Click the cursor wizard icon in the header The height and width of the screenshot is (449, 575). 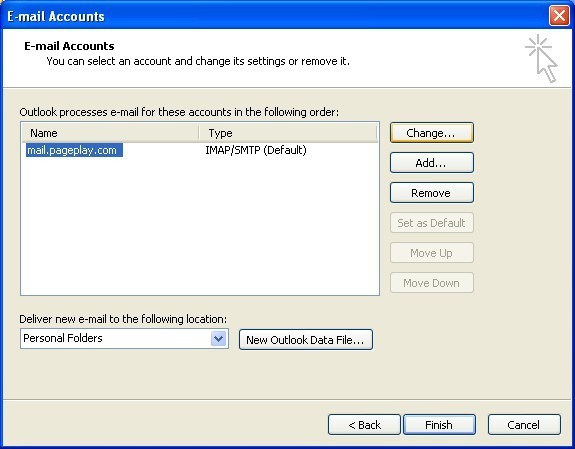pyautogui.click(x=542, y=58)
